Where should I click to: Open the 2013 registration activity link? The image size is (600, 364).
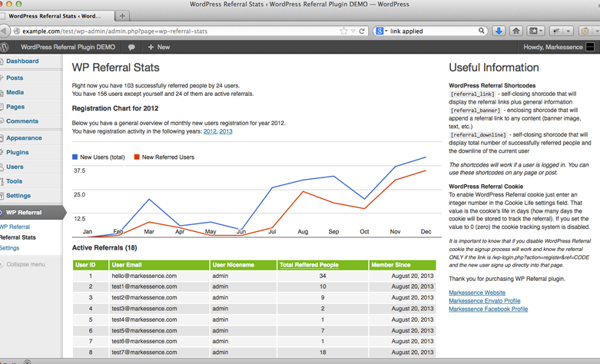point(226,131)
